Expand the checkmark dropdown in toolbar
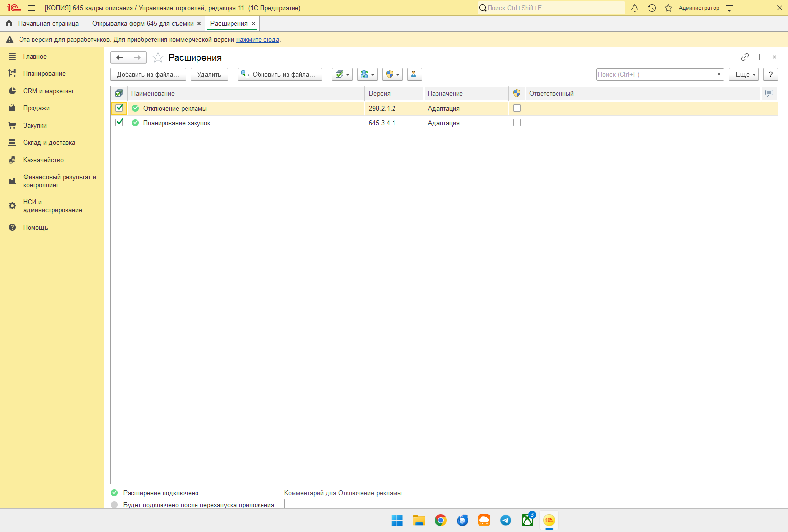This screenshot has height=532, width=788. click(342, 74)
